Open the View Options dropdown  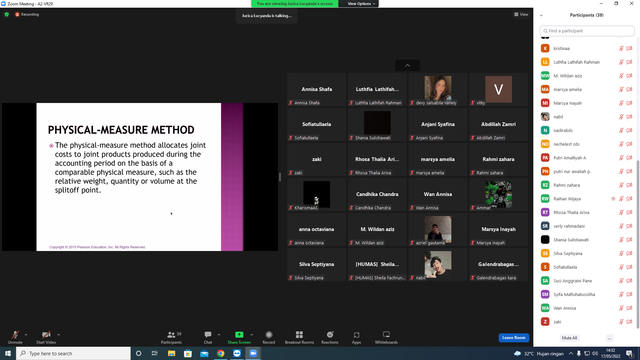coord(361,4)
